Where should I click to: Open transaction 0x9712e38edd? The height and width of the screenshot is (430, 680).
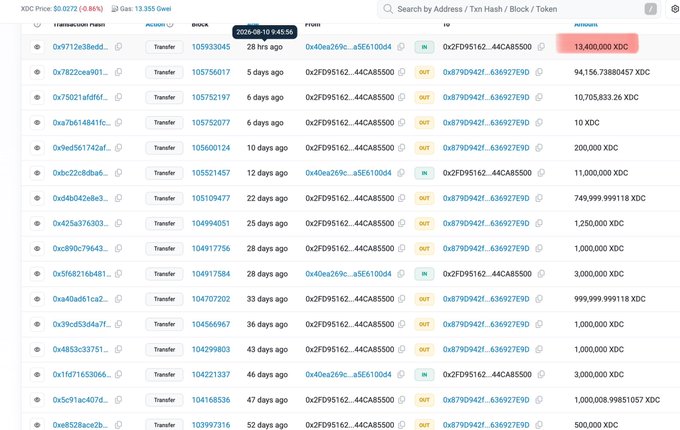point(80,47)
